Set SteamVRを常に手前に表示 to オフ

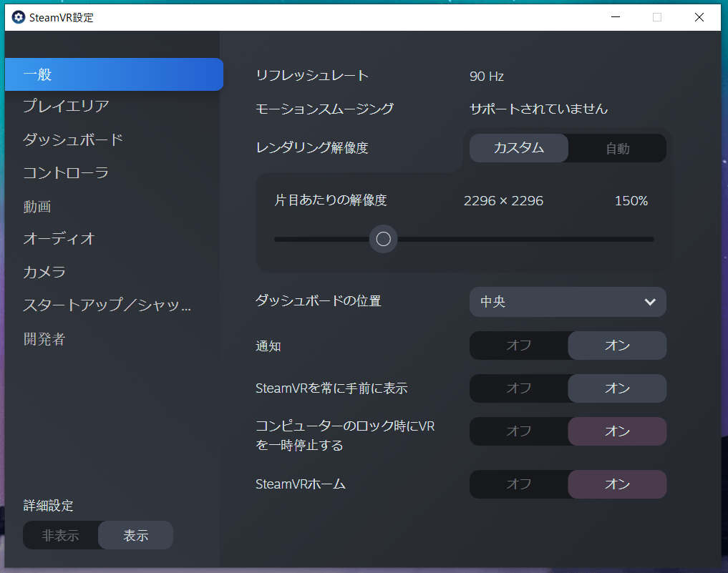pyautogui.click(x=518, y=388)
